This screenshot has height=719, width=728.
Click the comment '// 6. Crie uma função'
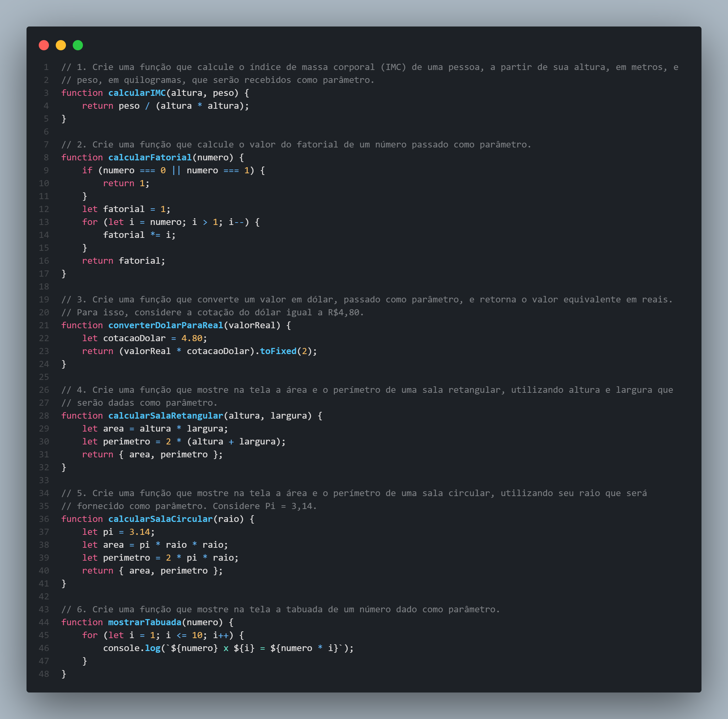click(281, 609)
